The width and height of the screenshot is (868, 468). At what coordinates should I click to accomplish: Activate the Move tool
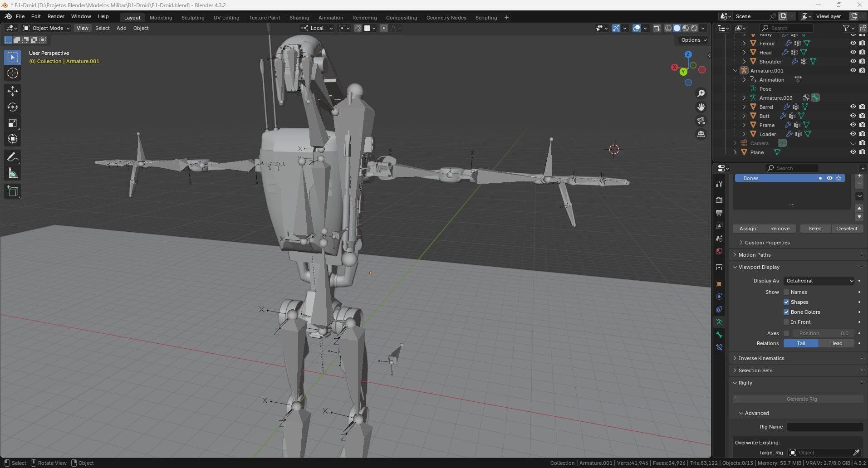(x=13, y=91)
